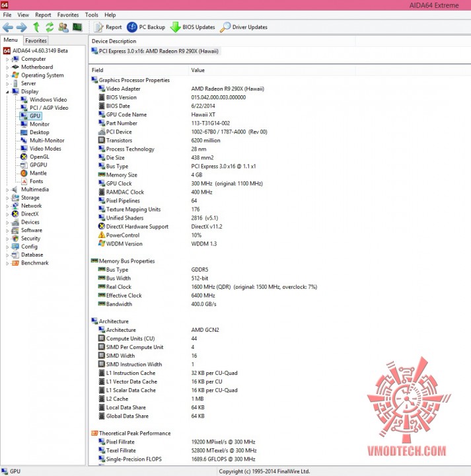471x476 pixels.
Task: Select the GPU tree item
Action: coord(30,116)
